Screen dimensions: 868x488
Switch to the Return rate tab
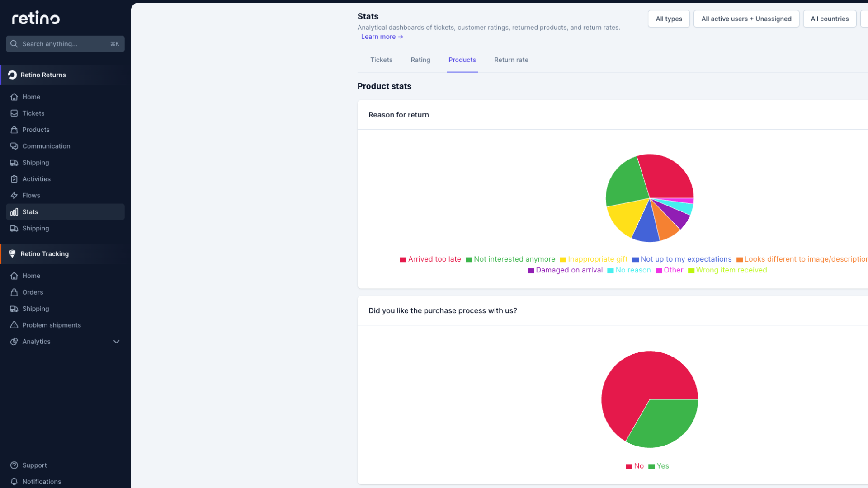(x=511, y=60)
